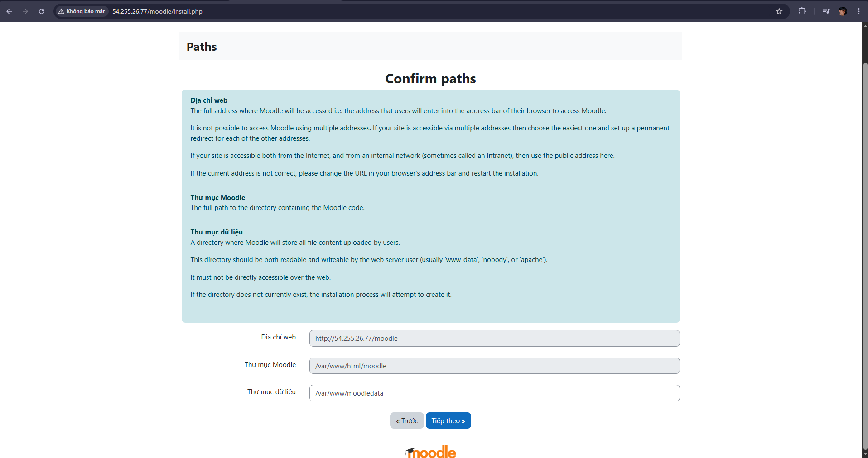Click the bold 'Địa chỉ web' help heading
Image resolution: width=868 pixels, height=458 pixels.
click(x=209, y=100)
